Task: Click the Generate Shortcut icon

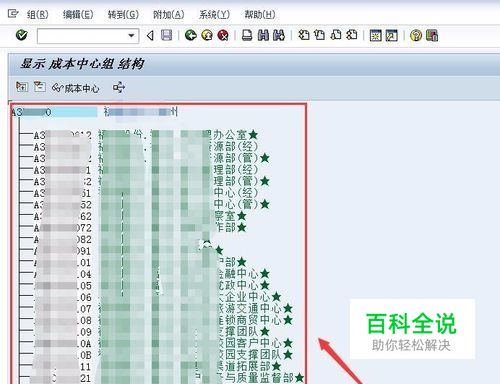Action: pos(392,35)
